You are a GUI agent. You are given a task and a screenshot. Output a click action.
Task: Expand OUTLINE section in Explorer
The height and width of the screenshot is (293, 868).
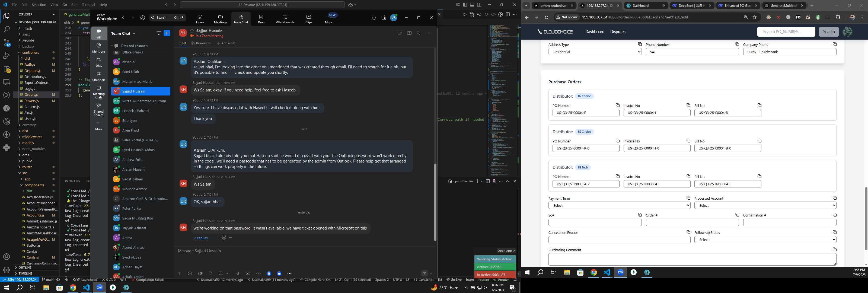(25, 268)
